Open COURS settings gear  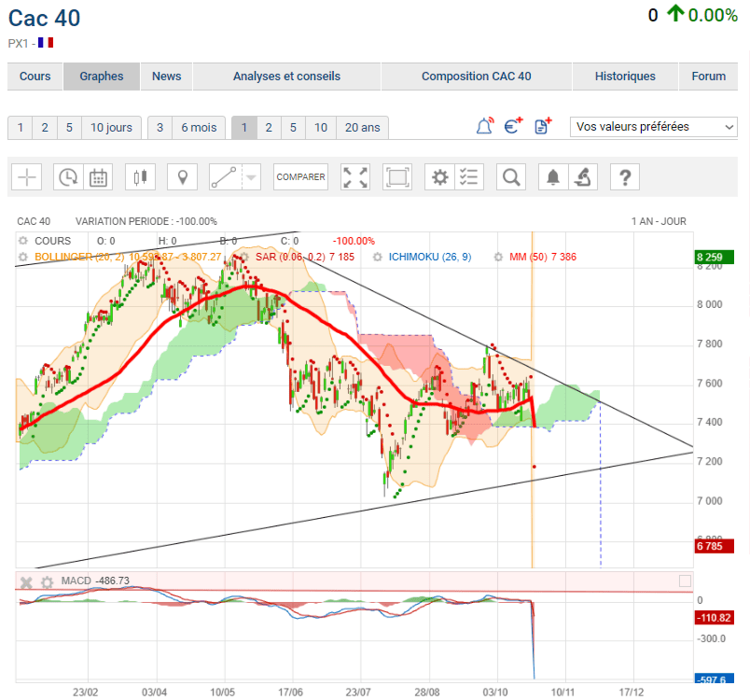tap(23, 241)
